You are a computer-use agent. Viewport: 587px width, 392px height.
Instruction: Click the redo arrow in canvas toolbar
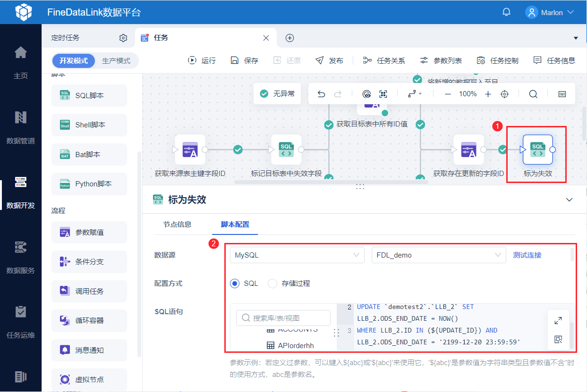tap(338, 94)
